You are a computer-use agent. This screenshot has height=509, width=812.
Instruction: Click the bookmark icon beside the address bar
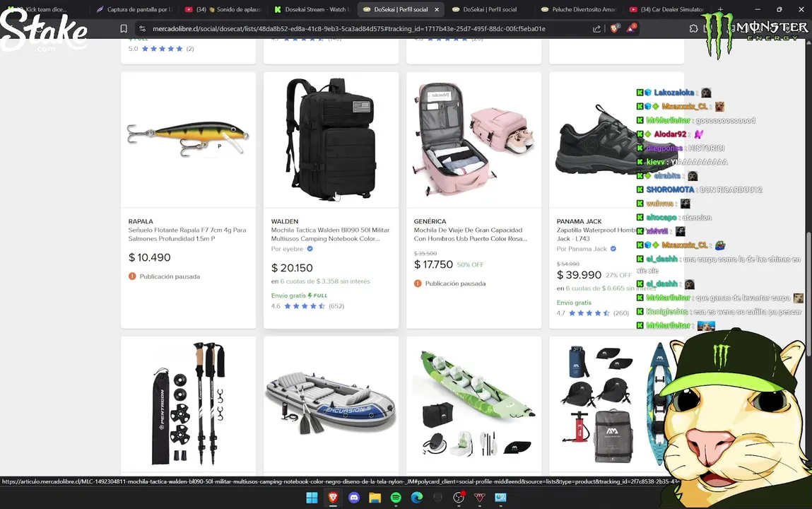[x=123, y=29]
